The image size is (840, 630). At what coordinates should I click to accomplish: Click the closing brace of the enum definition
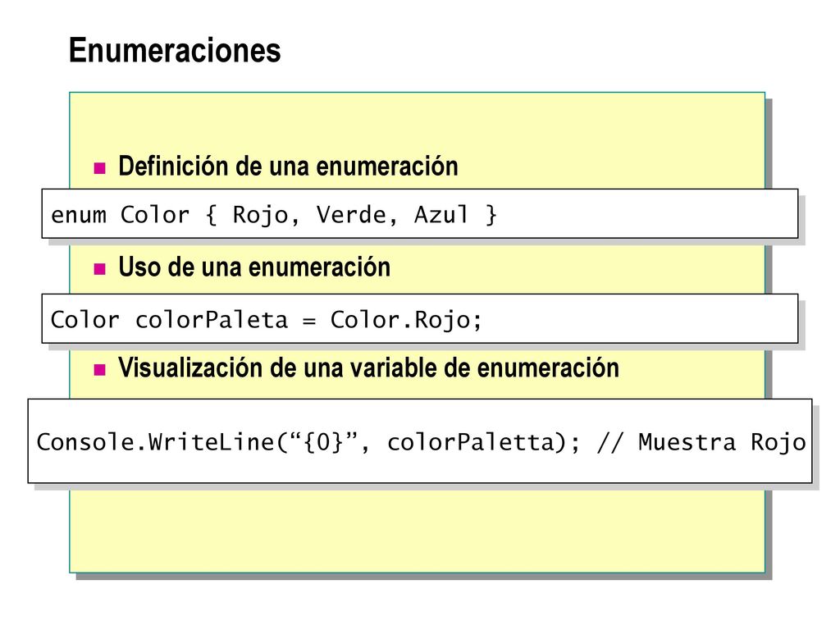click(491, 215)
